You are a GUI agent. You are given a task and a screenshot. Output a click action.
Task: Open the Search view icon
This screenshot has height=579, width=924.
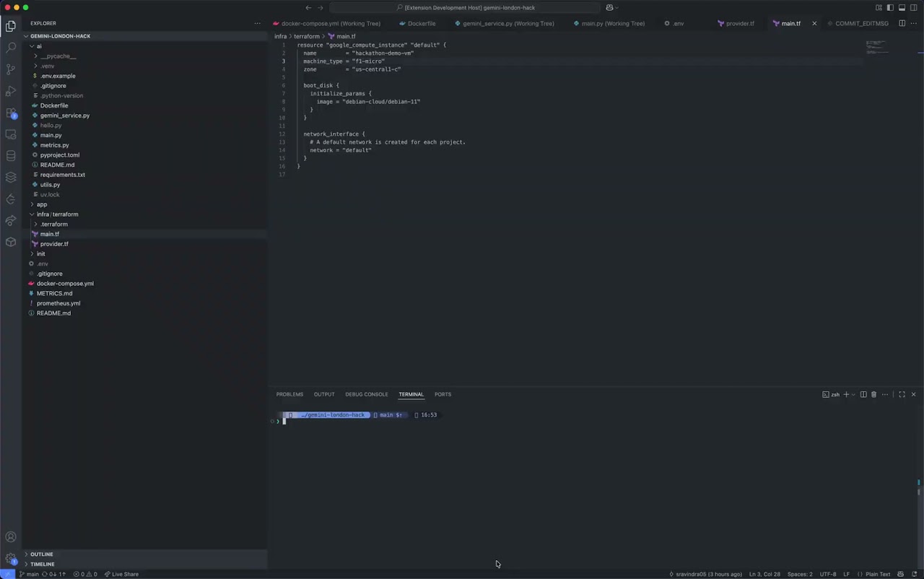11,48
